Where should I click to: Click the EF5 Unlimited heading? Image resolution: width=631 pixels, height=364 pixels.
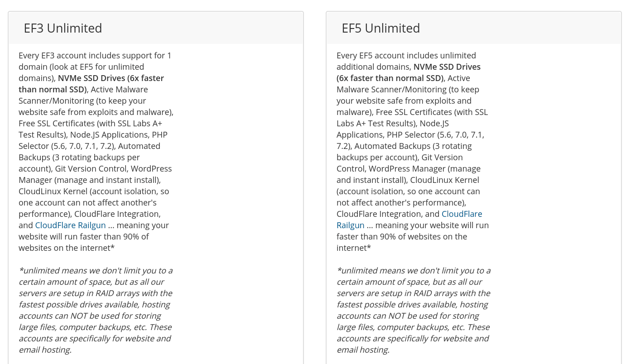(381, 28)
